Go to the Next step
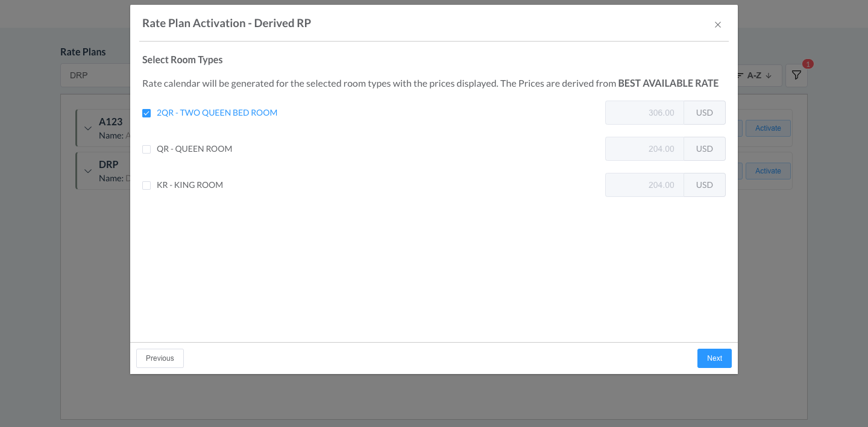 click(x=714, y=358)
